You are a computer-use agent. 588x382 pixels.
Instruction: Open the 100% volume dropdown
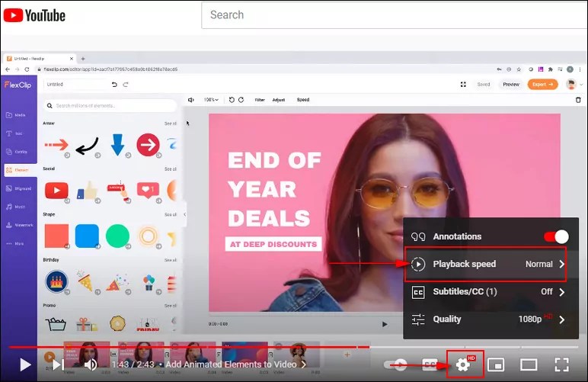click(211, 100)
